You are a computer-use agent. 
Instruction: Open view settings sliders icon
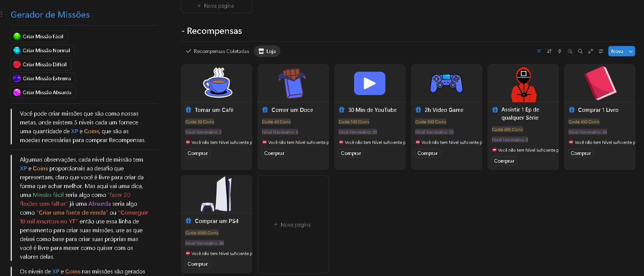pyautogui.click(x=601, y=51)
